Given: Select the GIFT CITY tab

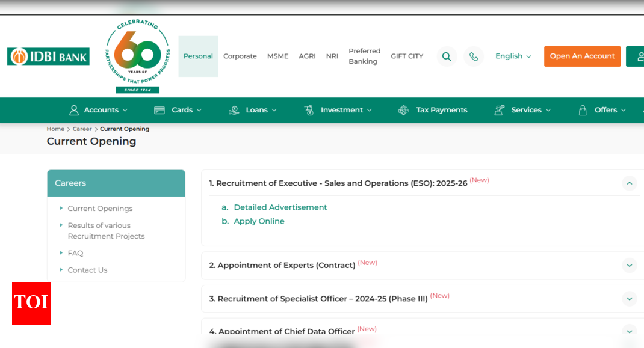Looking at the screenshot, I should coord(406,56).
